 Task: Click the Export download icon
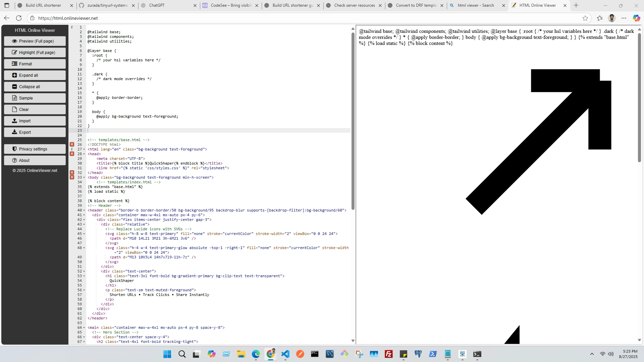pyautogui.click(x=14, y=132)
